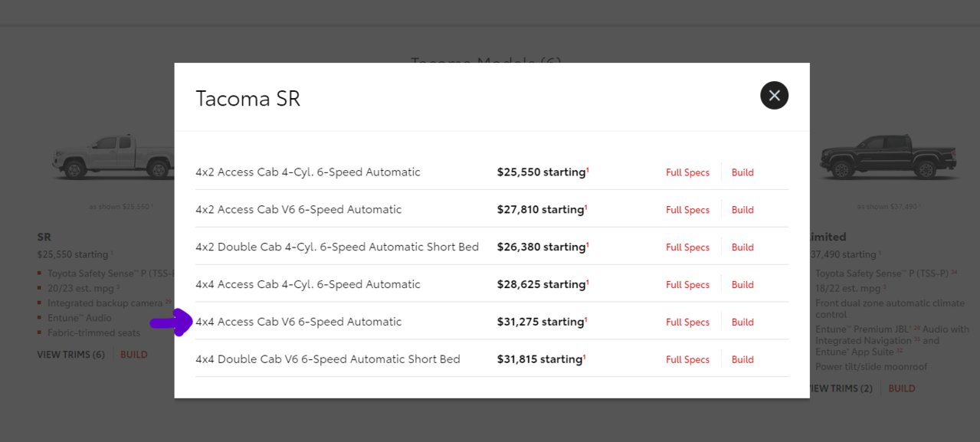Click the '$26,380 starting' price
The width and height of the screenshot is (980, 442).
(541, 247)
